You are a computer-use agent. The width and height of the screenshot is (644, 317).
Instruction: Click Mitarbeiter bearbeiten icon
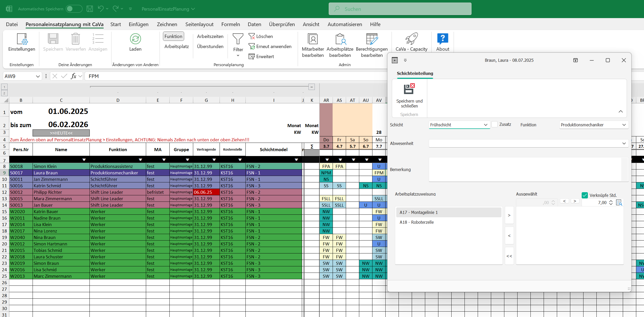point(313,39)
